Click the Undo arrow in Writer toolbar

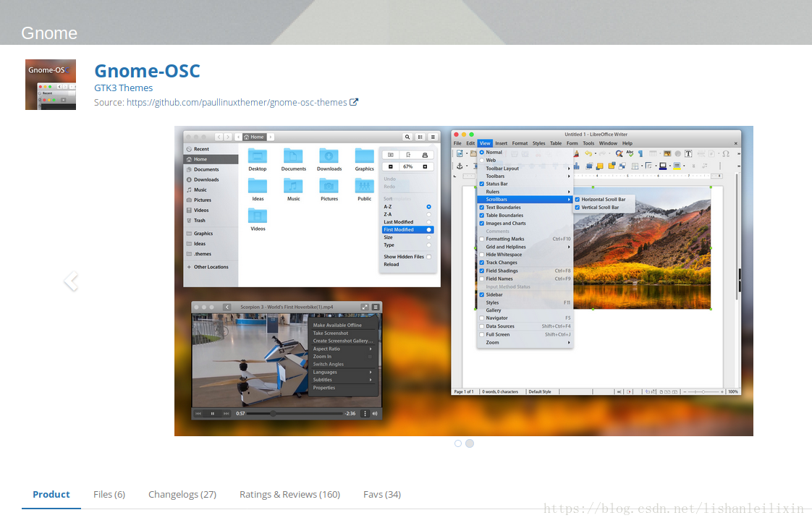pyautogui.click(x=588, y=154)
